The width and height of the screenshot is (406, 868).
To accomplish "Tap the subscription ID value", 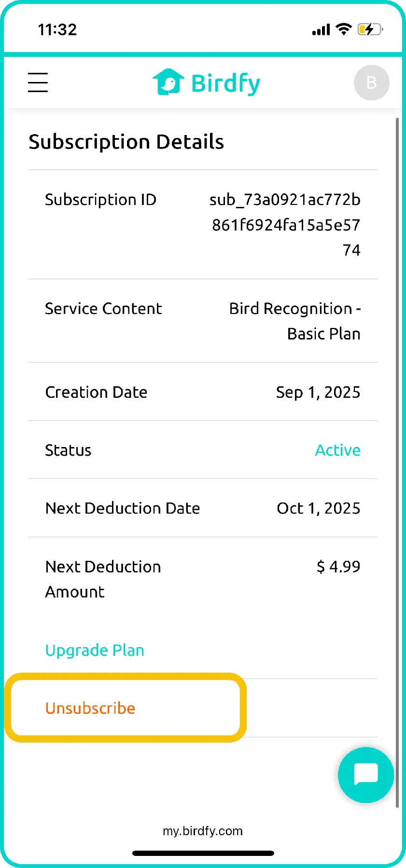I will (285, 225).
